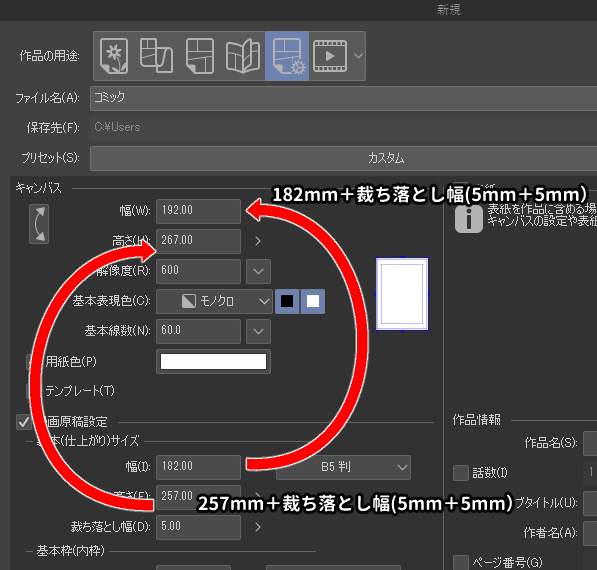
Task: Click the resolution field 600
Action: [198, 271]
